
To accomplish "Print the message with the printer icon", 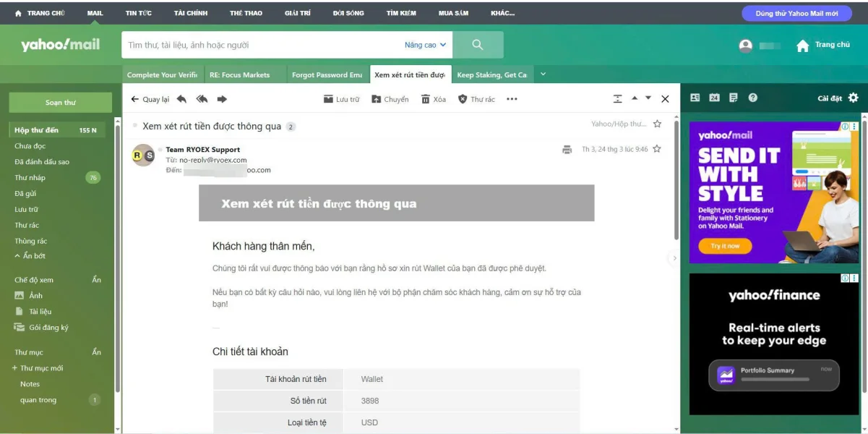I will click(x=567, y=150).
